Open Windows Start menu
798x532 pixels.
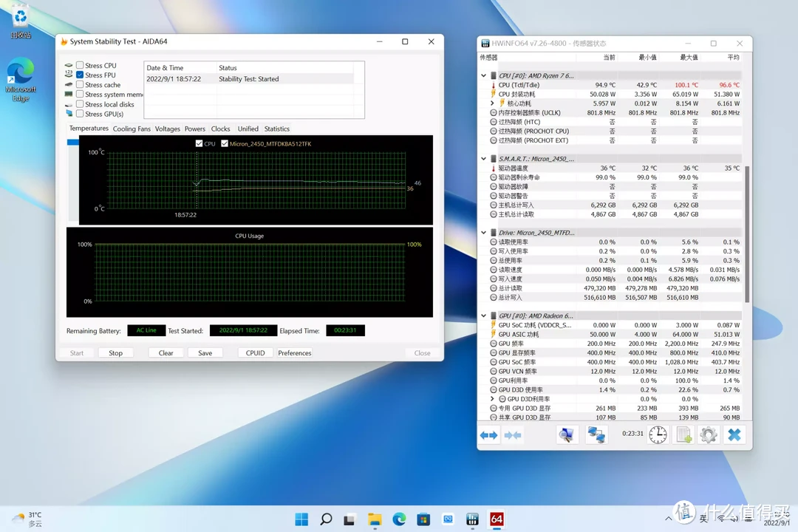301,519
